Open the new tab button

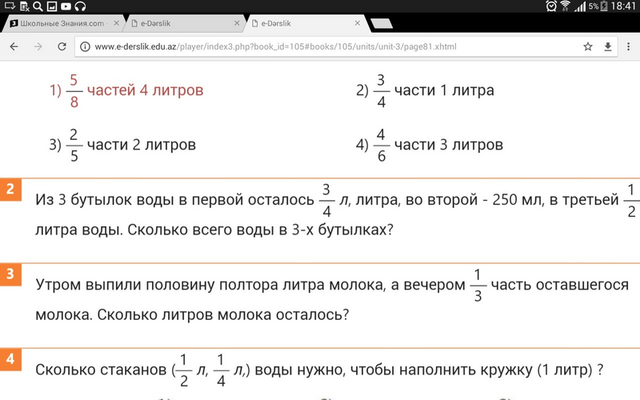(x=382, y=24)
